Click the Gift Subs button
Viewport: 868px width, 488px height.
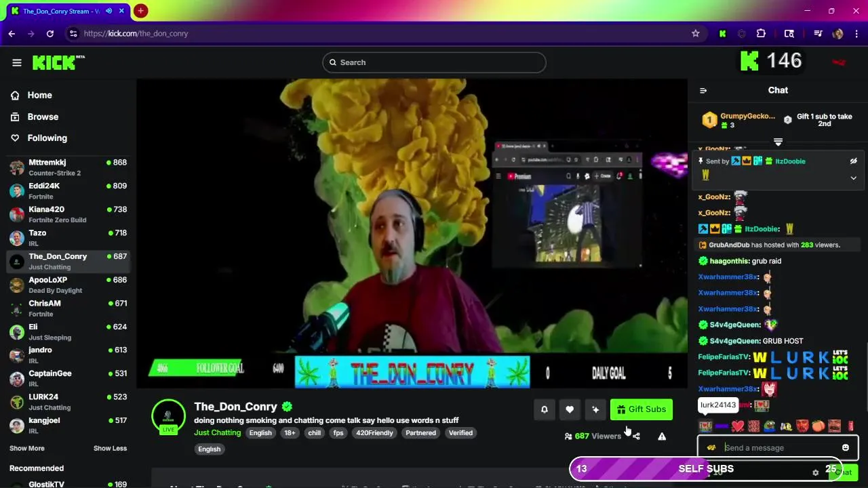pyautogui.click(x=642, y=409)
